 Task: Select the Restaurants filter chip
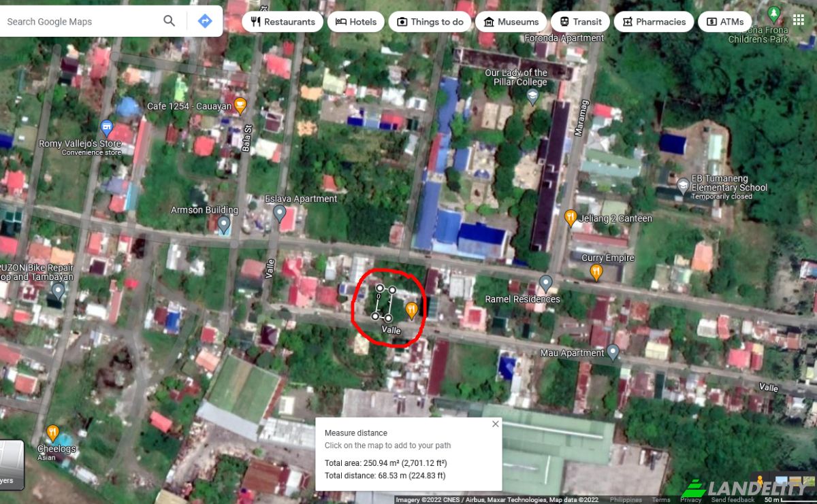pyautogui.click(x=283, y=22)
